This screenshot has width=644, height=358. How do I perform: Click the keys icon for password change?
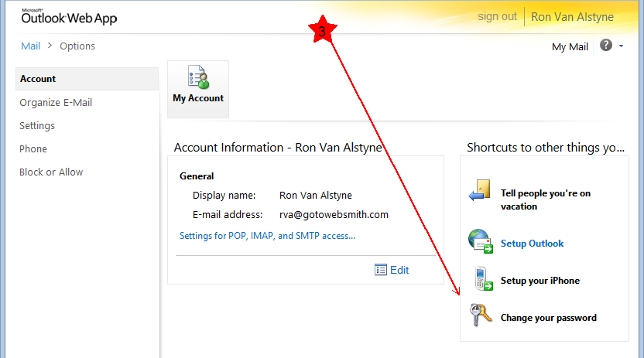pyautogui.click(x=481, y=315)
